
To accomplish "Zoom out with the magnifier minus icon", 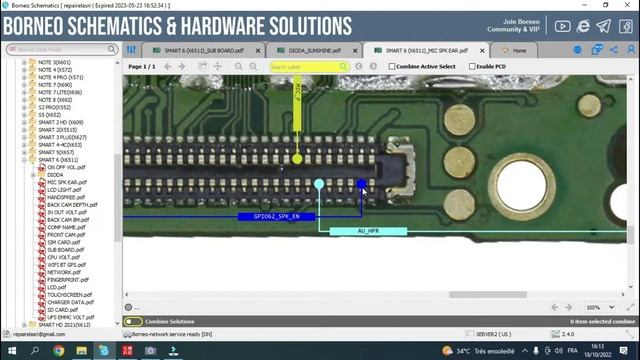I will click(239, 66).
